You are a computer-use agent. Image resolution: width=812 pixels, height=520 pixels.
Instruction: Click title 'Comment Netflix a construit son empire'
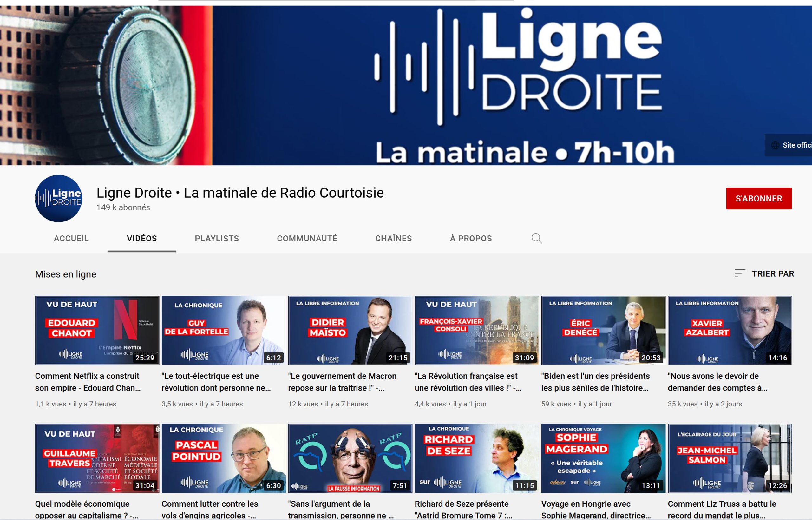point(88,382)
